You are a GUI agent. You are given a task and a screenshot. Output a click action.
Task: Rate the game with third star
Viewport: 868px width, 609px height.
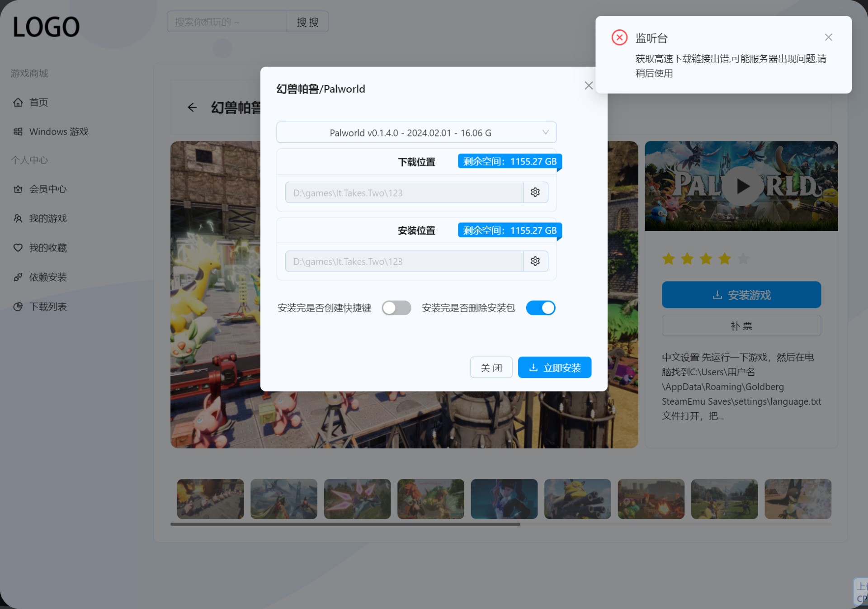click(706, 259)
